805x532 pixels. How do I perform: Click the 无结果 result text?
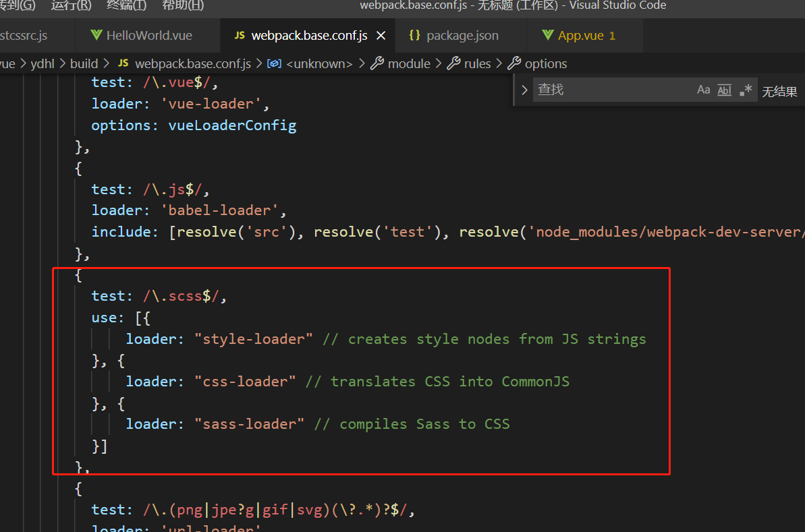click(x=779, y=91)
